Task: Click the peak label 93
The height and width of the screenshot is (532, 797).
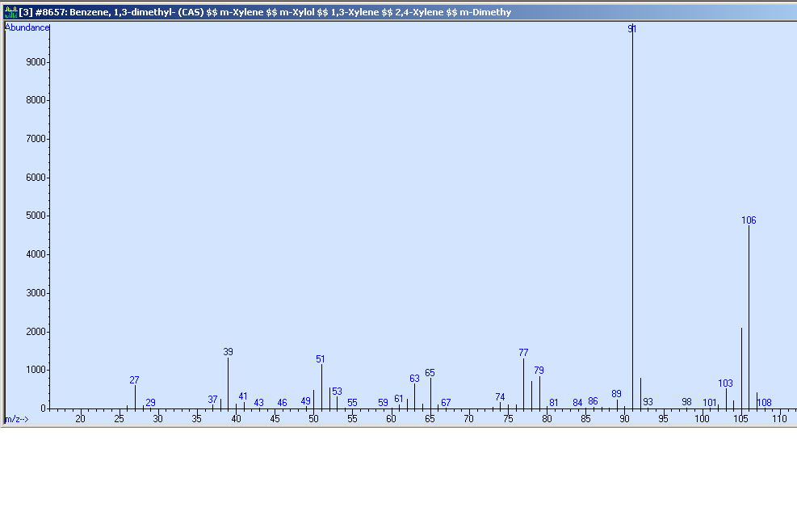Action: click(x=648, y=402)
